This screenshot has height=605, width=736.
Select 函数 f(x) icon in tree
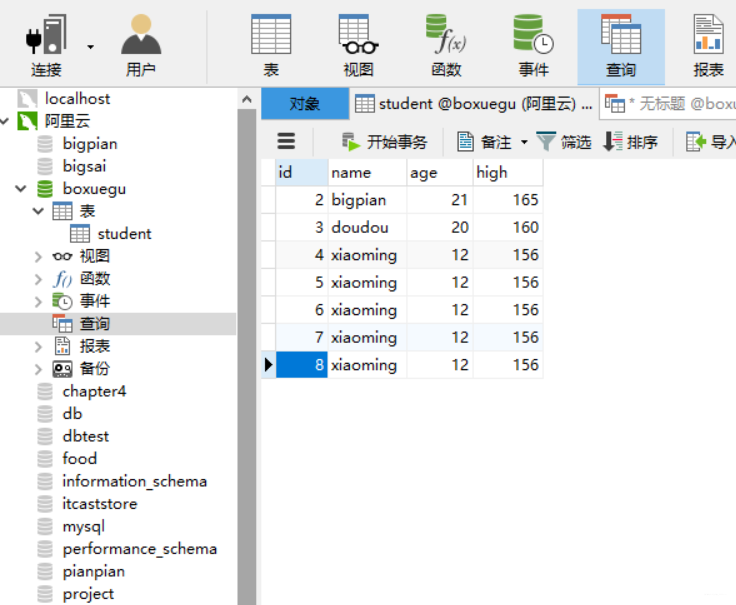click(62, 279)
